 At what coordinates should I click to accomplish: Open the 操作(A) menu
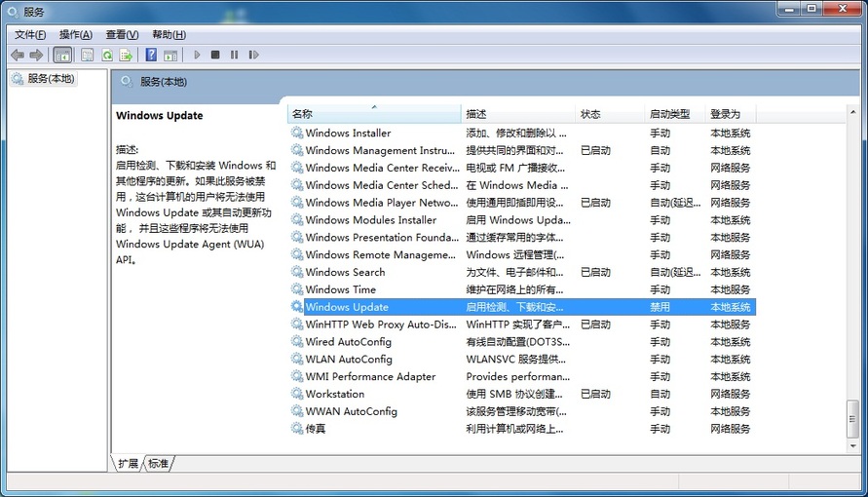(x=76, y=35)
